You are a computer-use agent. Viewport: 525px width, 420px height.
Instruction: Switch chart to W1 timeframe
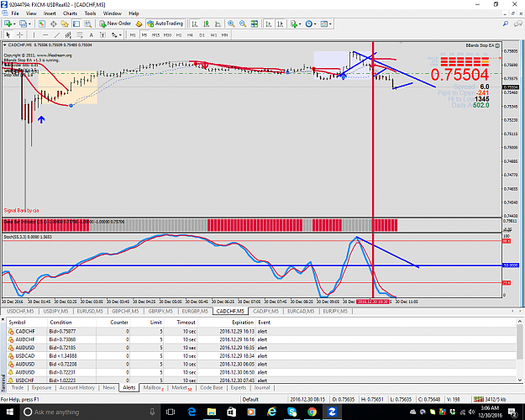pyautogui.click(x=213, y=34)
